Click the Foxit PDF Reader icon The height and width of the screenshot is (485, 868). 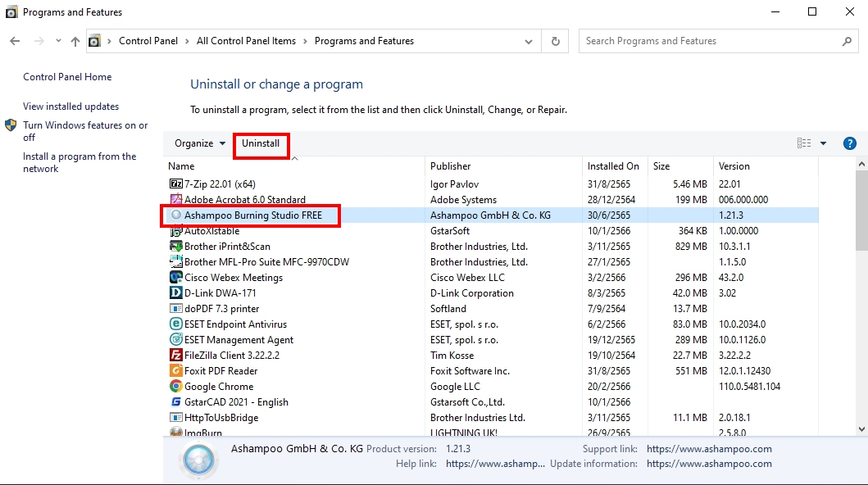[176, 370]
